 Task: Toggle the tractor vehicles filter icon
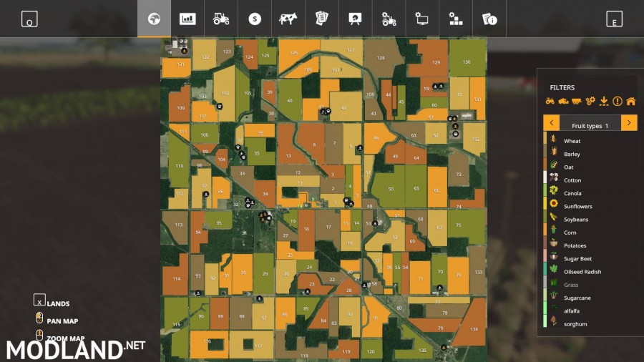[550, 101]
